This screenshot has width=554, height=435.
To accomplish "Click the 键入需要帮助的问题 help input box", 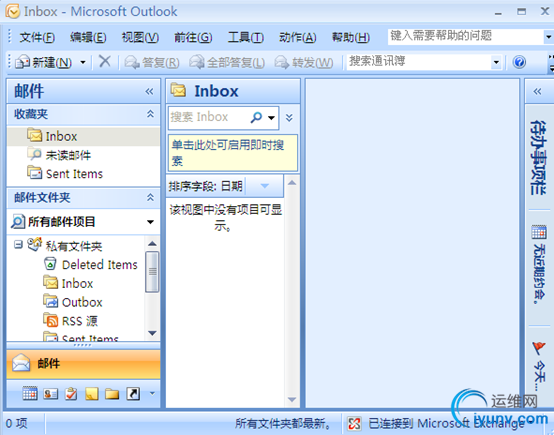I will [466, 36].
